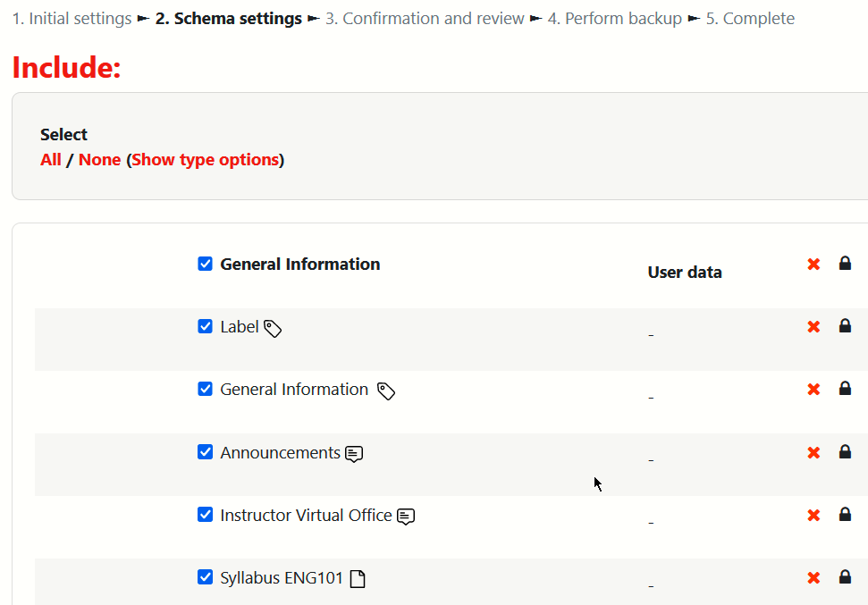Click the lock icon in Instructor Virtual Office row

point(845,515)
